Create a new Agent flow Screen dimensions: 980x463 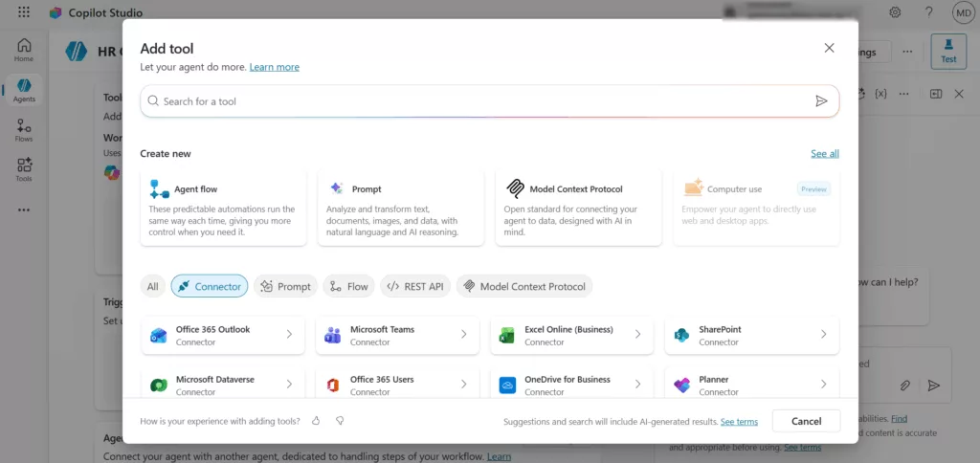[x=223, y=209]
